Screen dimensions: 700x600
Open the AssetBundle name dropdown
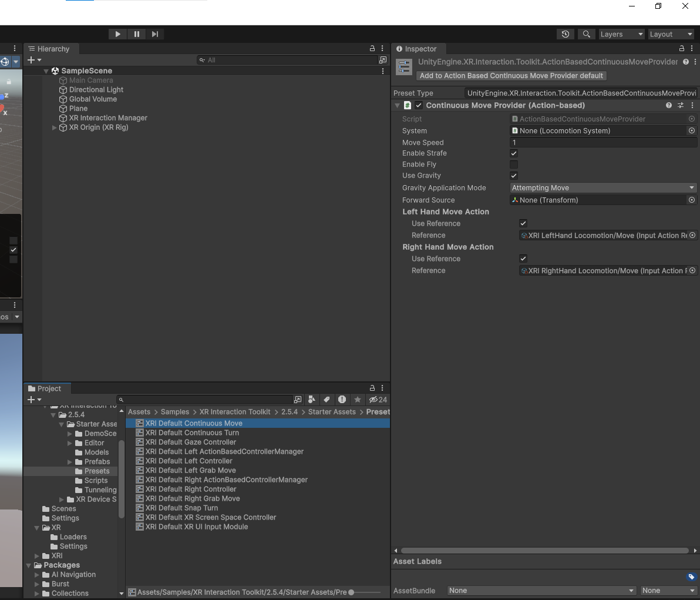(x=541, y=591)
